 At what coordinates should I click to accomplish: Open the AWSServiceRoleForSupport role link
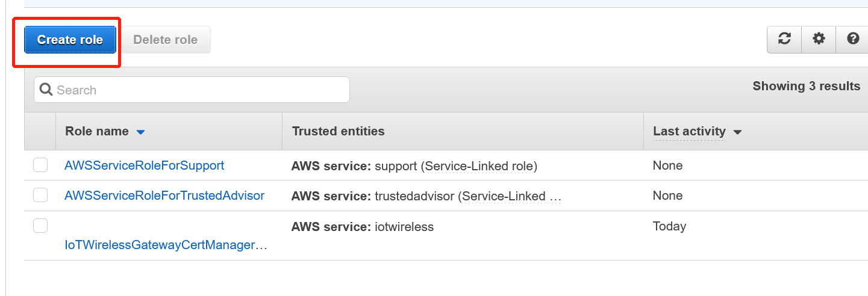(145, 165)
